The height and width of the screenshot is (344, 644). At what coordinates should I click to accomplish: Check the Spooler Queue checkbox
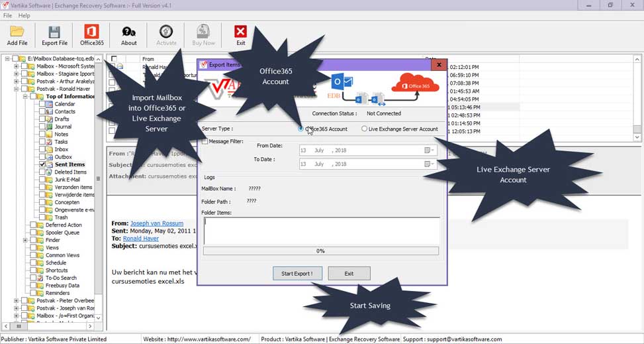(33, 233)
